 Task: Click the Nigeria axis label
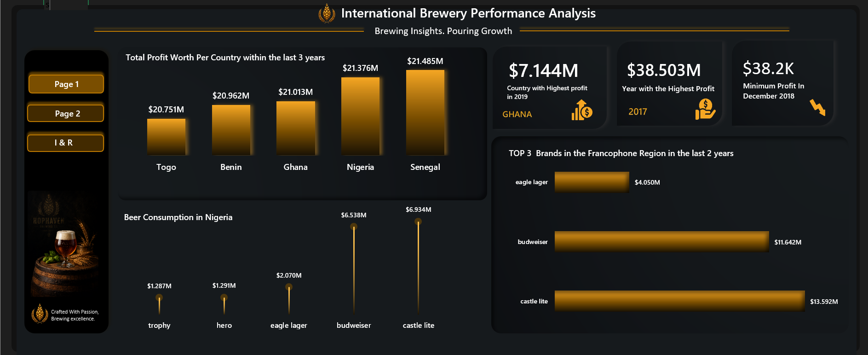360,167
